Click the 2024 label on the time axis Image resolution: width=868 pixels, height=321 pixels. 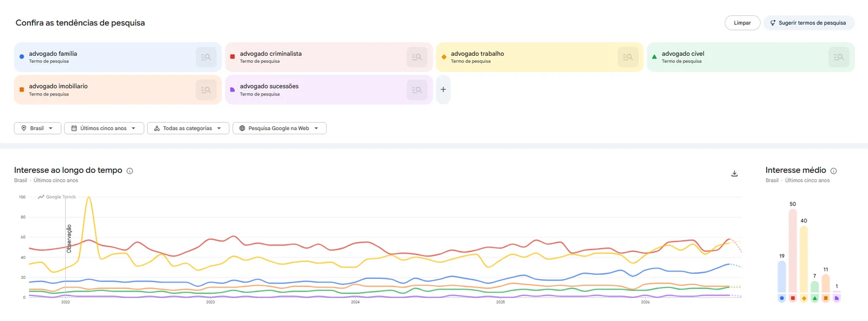[355, 302]
